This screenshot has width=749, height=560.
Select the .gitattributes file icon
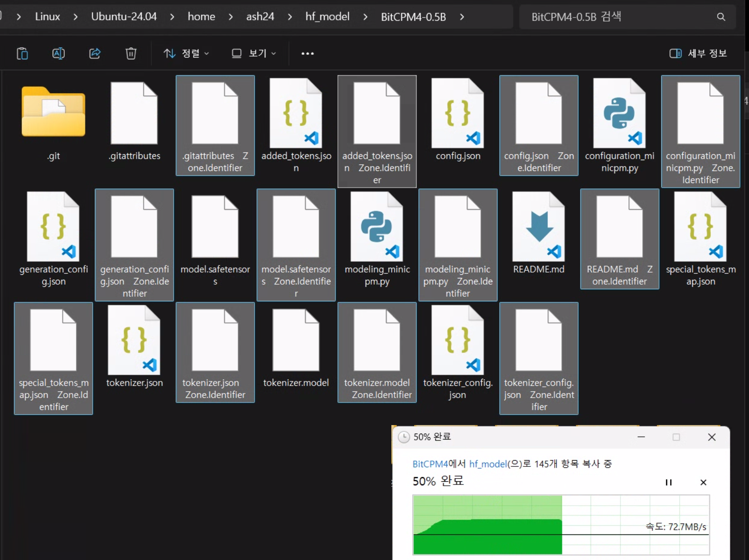pos(135,113)
